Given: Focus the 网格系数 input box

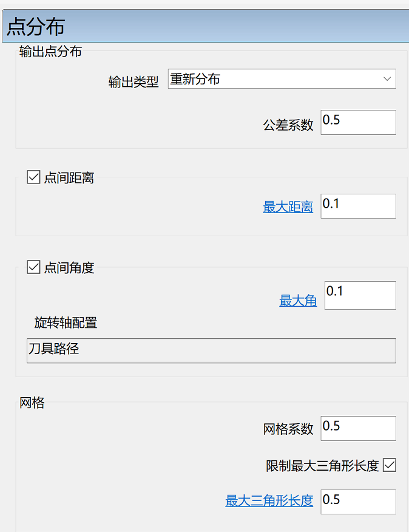Looking at the screenshot, I should 359,428.
